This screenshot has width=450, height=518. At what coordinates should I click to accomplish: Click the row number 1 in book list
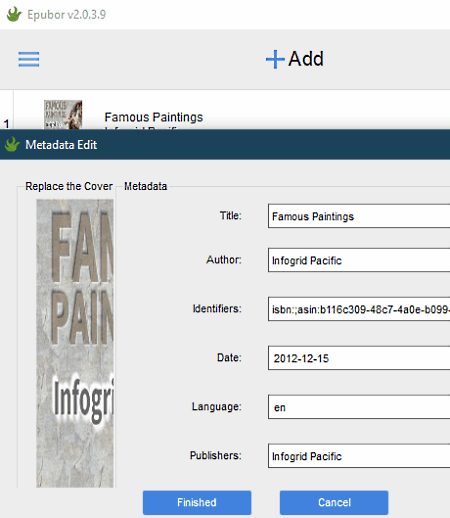pos(6,124)
